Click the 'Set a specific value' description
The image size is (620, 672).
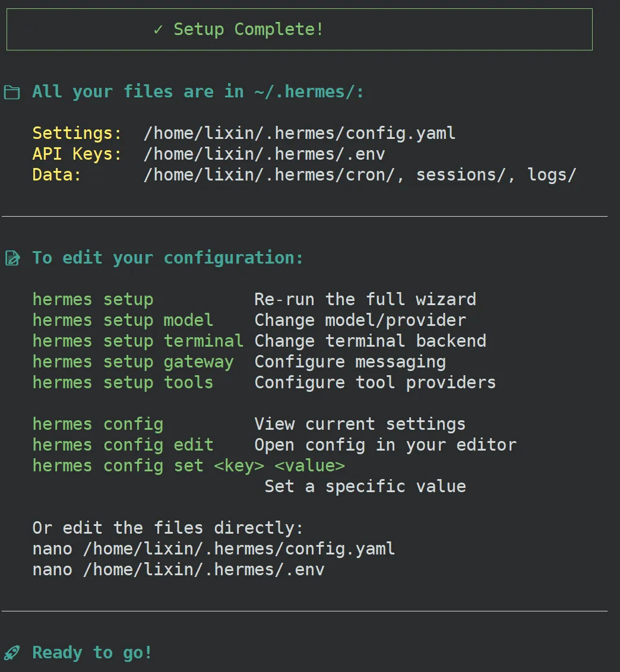[365, 487]
